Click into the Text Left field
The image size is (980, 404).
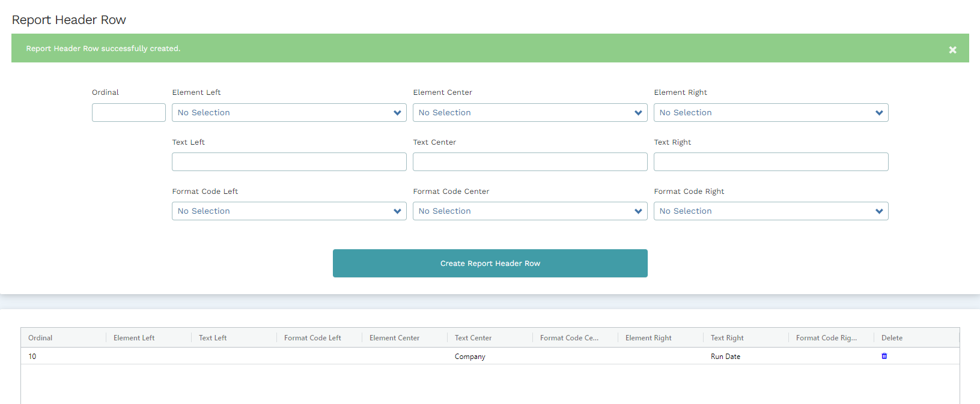tap(289, 162)
